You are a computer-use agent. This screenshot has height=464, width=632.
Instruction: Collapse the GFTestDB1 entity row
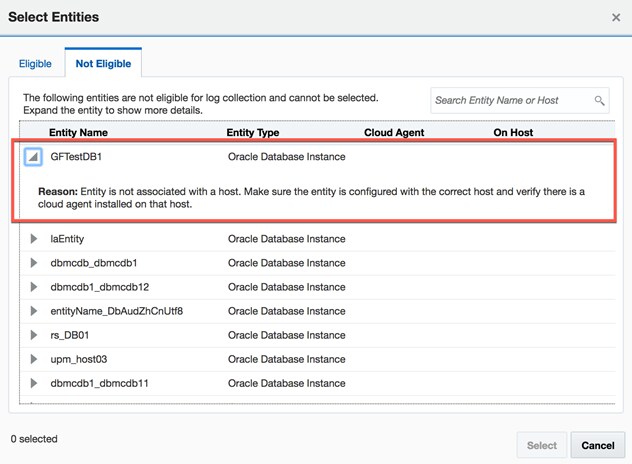34,157
